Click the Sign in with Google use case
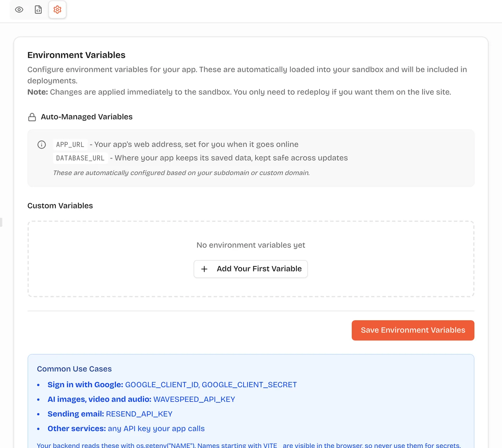Viewport: 502px width, 448px height. pyautogui.click(x=172, y=385)
